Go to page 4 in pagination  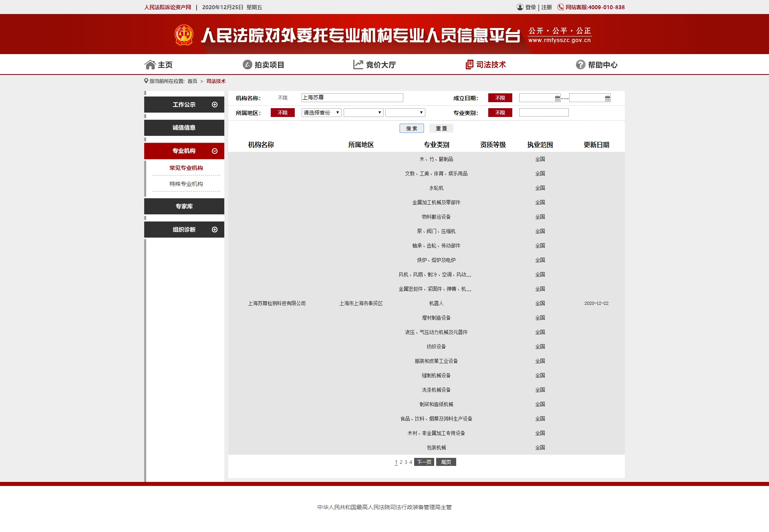pos(411,462)
